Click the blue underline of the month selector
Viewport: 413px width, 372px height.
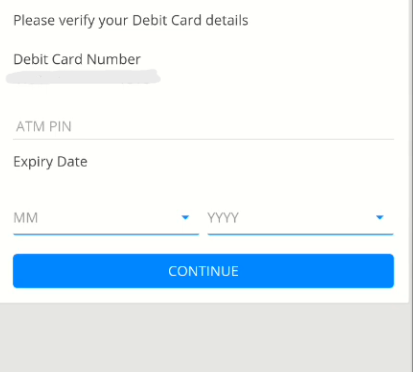tap(106, 234)
